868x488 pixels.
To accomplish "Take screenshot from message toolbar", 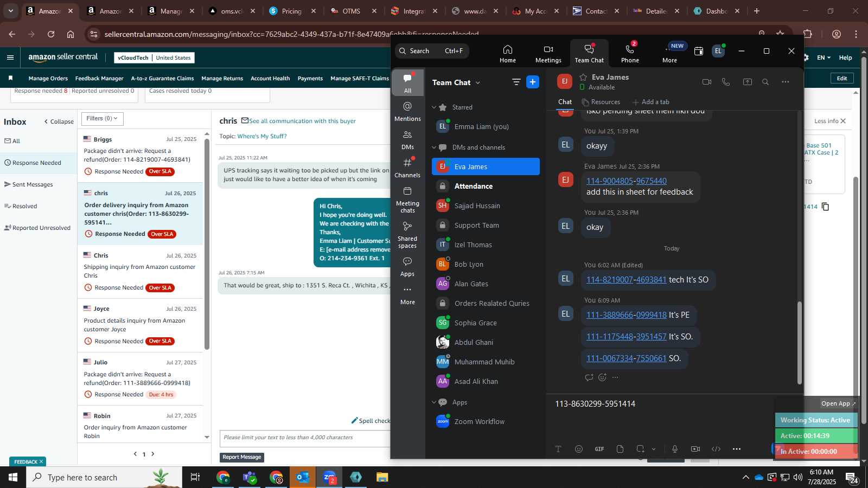I will pyautogui.click(x=640, y=449).
